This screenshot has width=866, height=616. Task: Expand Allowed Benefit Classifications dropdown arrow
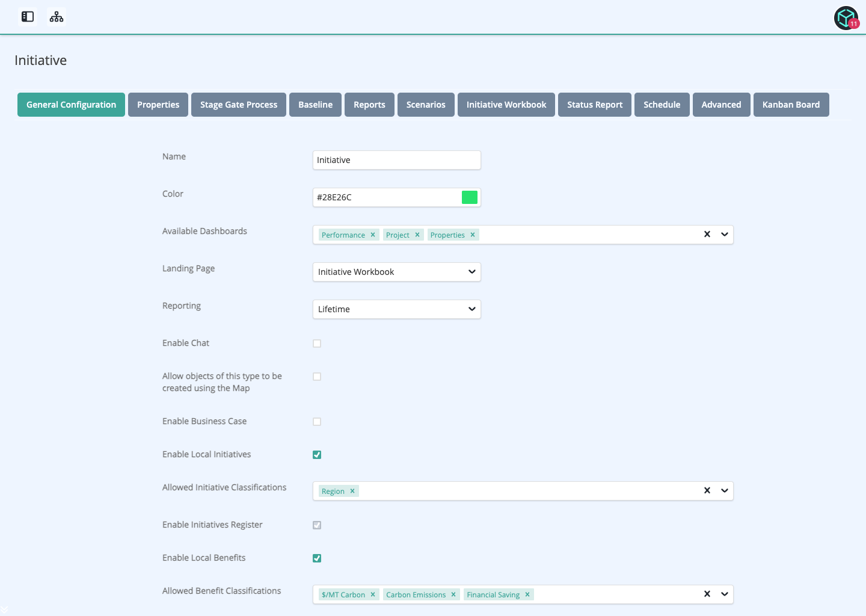725,594
